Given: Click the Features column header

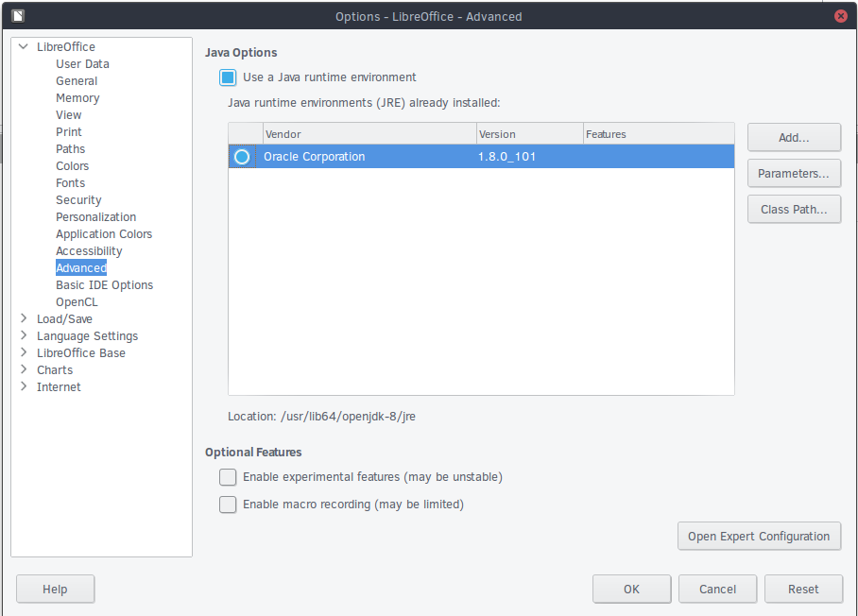Looking at the screenshot, I should point(659,134).
